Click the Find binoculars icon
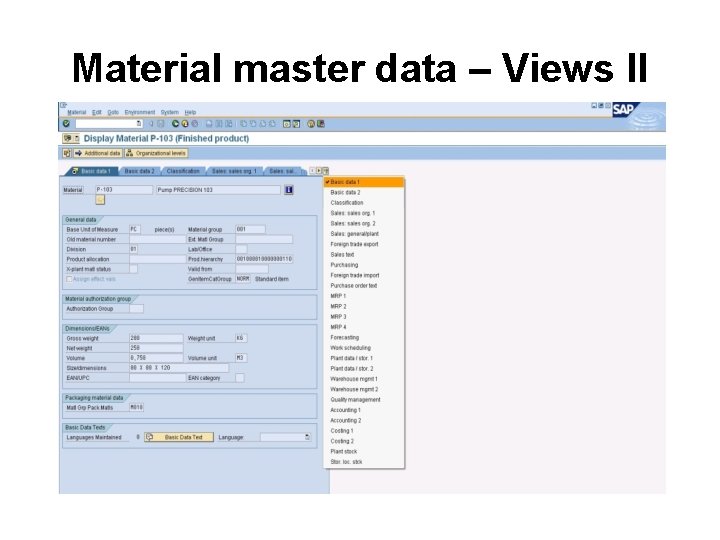 219,124
